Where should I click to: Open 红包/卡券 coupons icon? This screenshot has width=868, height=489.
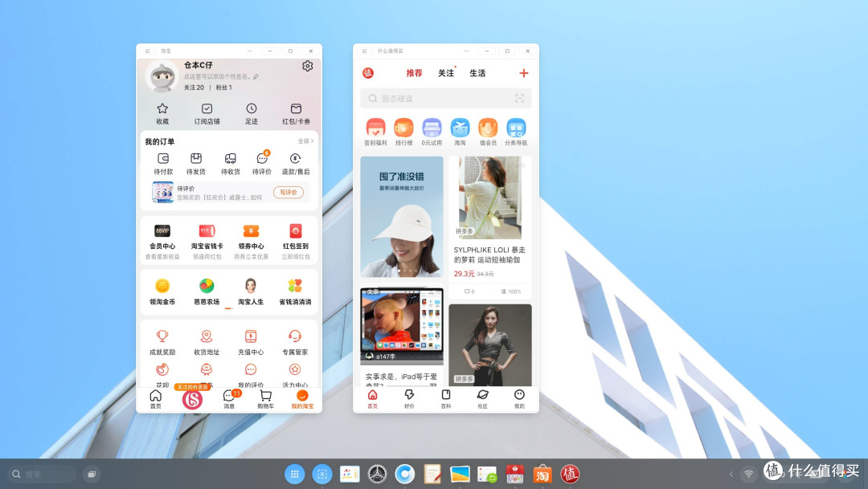296,108
